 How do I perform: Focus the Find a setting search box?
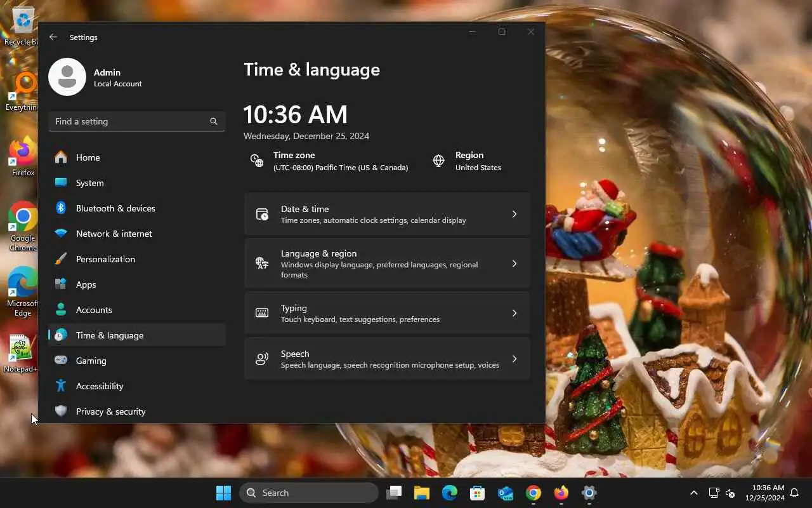click(136, 121)
